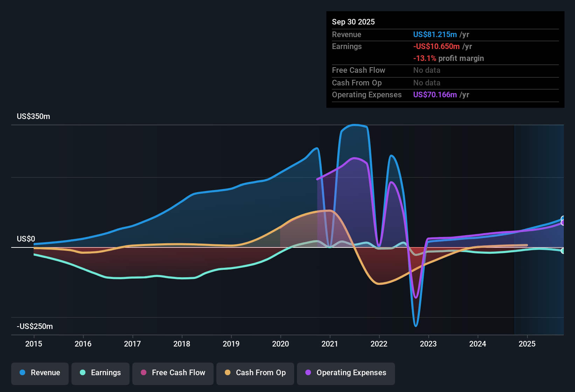Select the 2025 year label on the axis
The image size is (575, 392).
click(x=528, y=344)
